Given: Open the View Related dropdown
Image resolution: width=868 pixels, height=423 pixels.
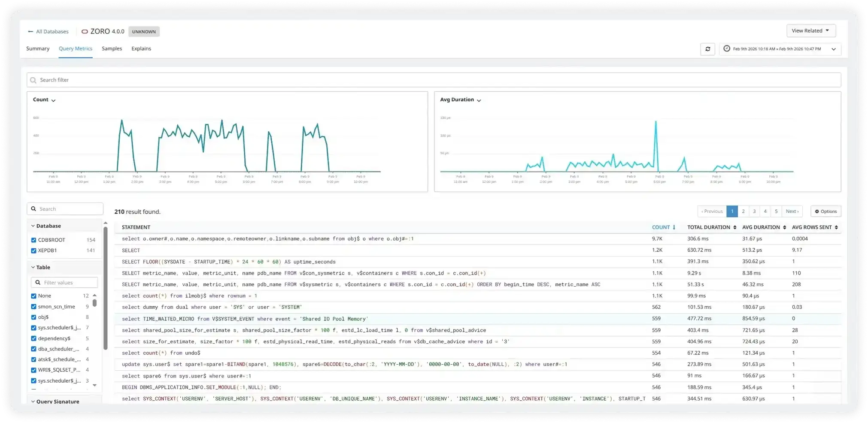Looking at the screenshot, I should tap(810, 30).
